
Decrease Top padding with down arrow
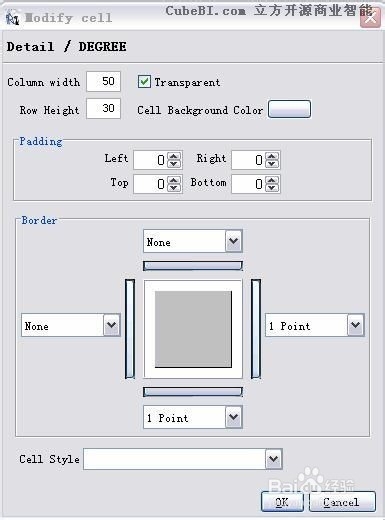tap(174, 188)
